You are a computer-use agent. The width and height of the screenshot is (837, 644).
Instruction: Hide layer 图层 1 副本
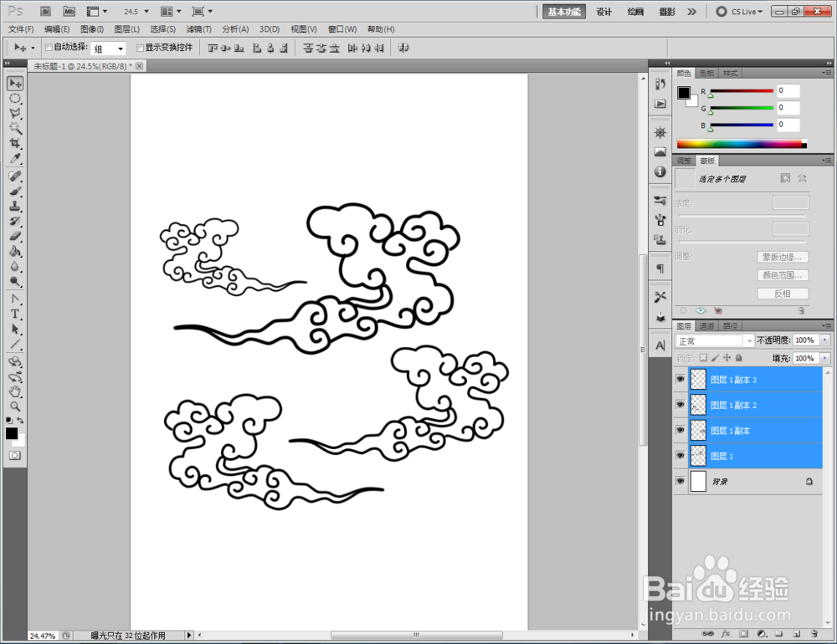680,430
